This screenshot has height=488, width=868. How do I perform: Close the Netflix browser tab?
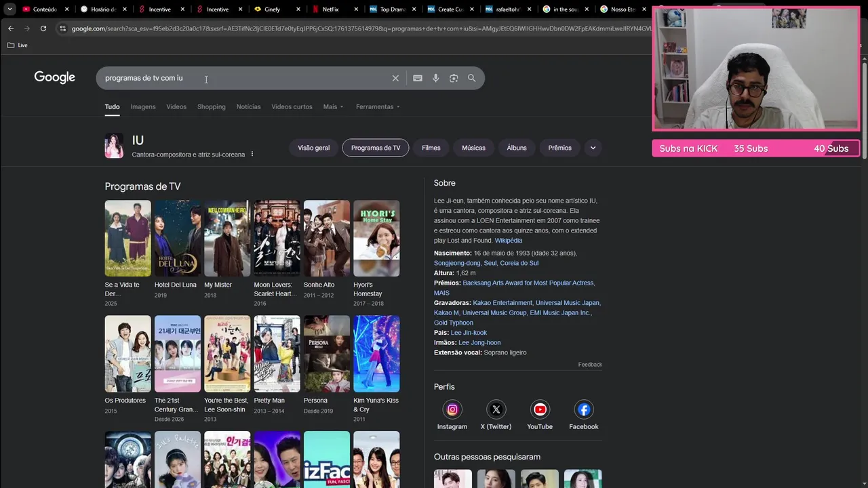(357, 9)
